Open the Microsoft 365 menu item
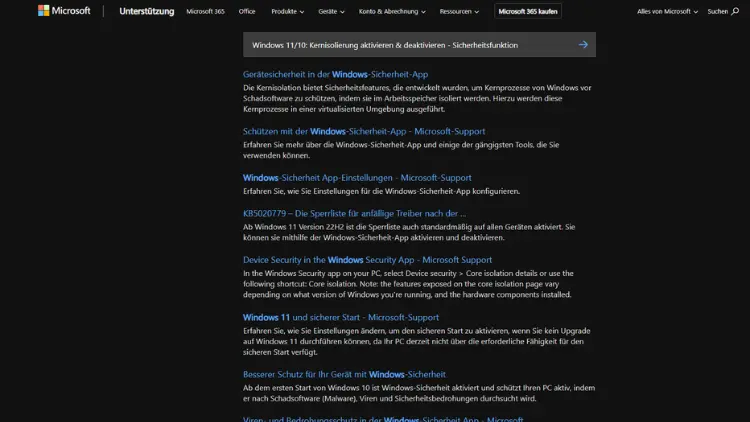The height and width of the screenshot is (422, 750). (205, 11)
